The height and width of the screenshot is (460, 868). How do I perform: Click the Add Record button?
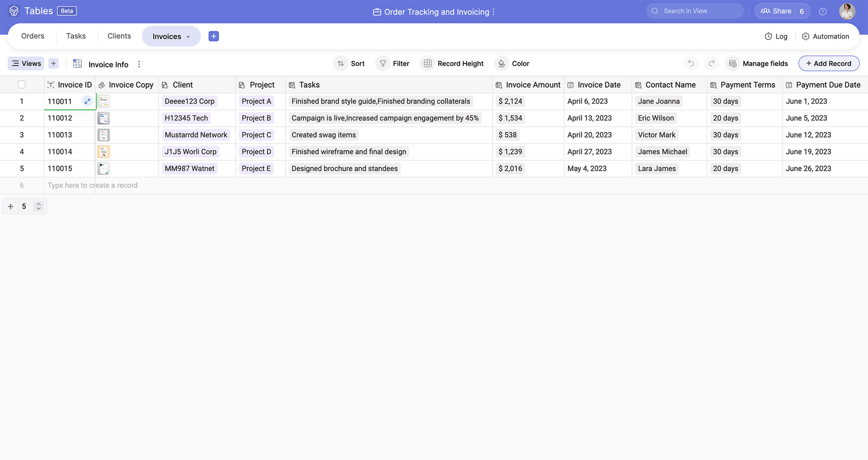pyautogui.click(x=828, y=63)
